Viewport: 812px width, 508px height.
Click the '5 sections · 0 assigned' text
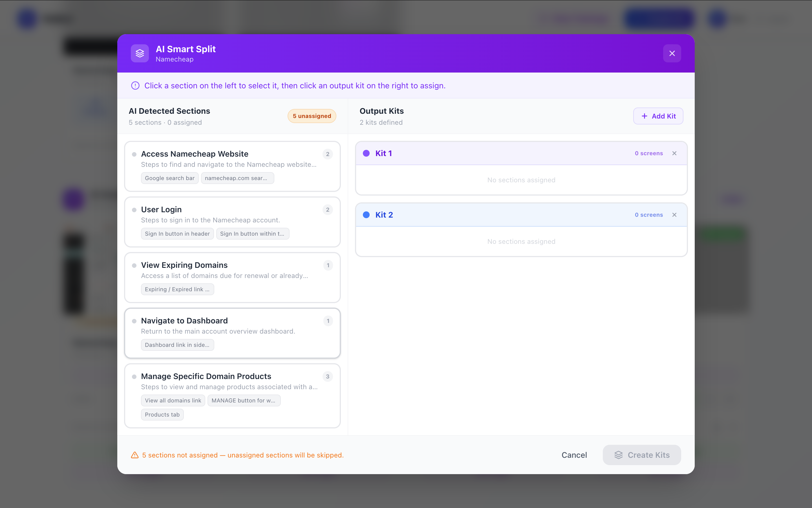[165, 122]
